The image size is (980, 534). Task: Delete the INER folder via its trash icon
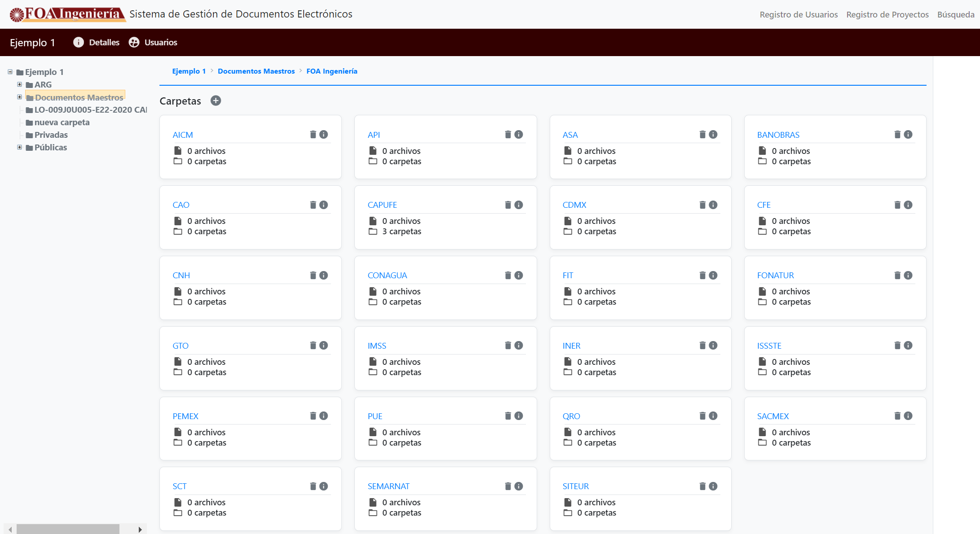(702, 346)
